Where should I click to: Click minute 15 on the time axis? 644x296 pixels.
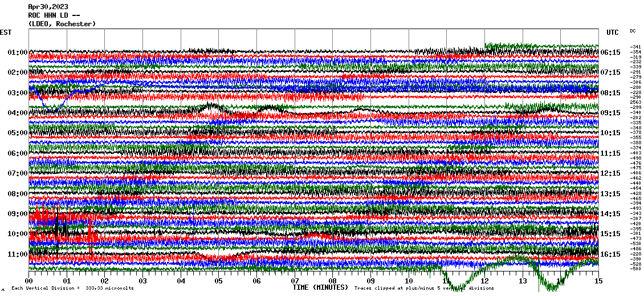click(x=598, y=281)
